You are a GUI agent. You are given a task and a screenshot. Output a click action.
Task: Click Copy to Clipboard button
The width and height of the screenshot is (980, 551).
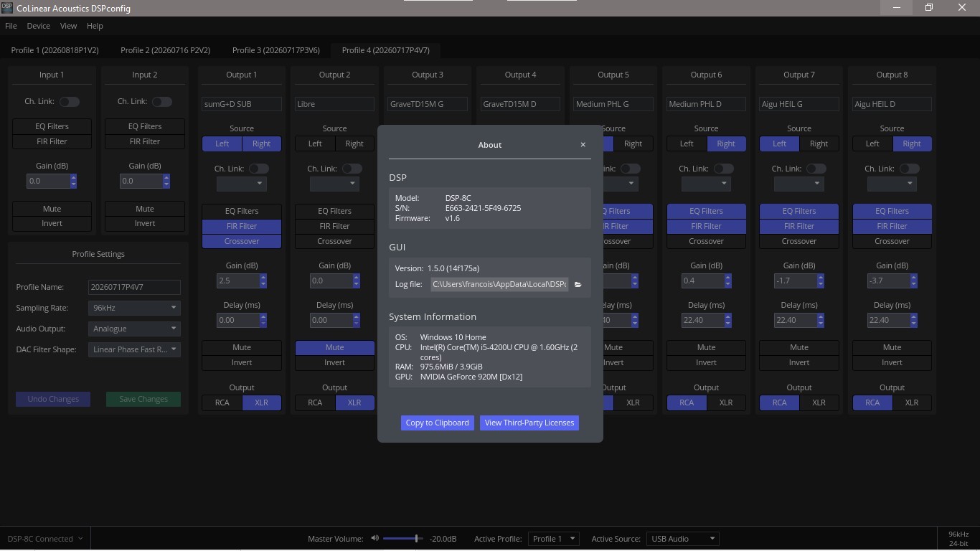(437, 423)
